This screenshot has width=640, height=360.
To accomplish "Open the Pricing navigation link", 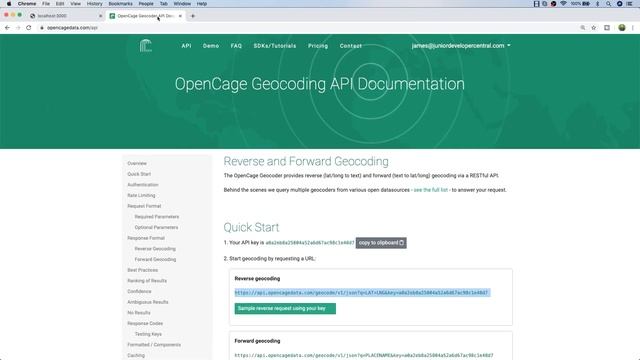I will click(x=318, y=46).
